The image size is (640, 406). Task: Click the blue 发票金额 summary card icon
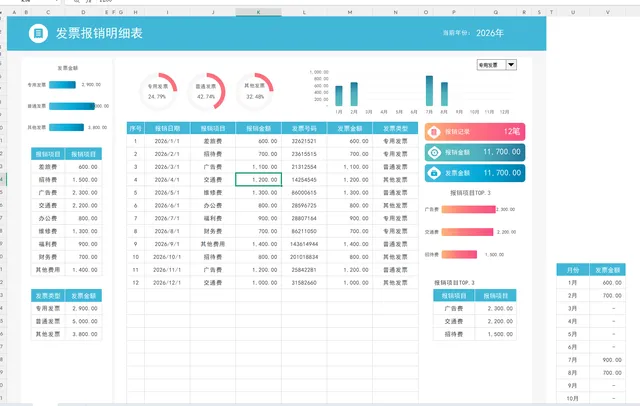[434, 173]
